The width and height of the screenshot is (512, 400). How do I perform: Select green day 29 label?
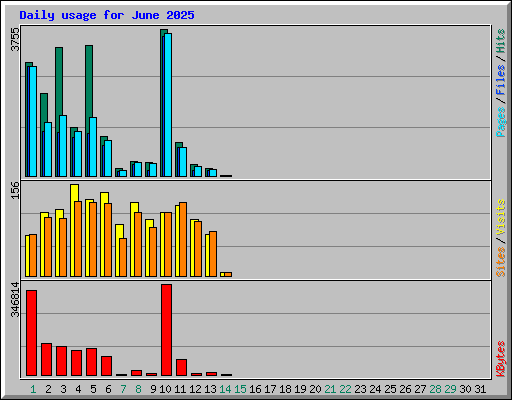[x=450, y=389]
